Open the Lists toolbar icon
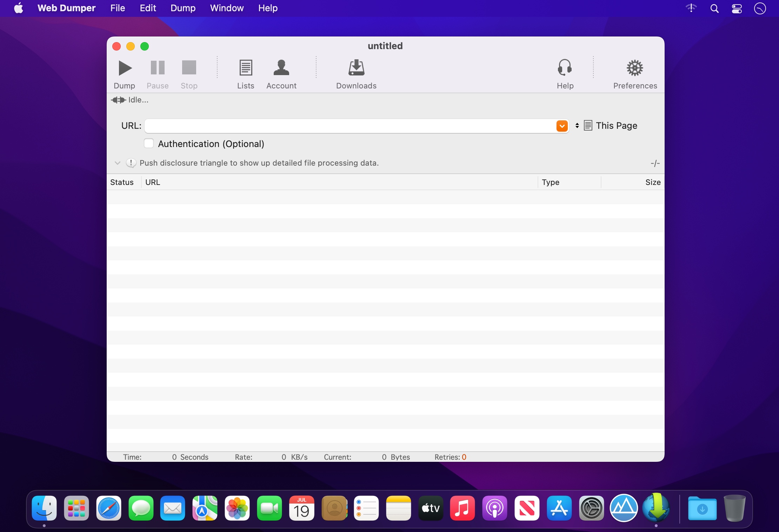The height and width of the screenshot is (532, 779). tap(245, 68)
